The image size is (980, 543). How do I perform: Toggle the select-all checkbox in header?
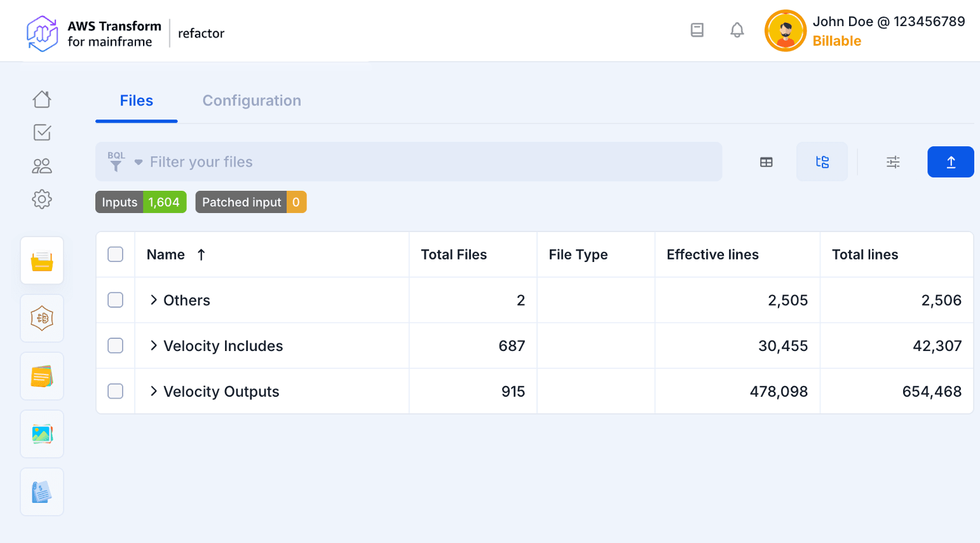(x=115, y=254)
